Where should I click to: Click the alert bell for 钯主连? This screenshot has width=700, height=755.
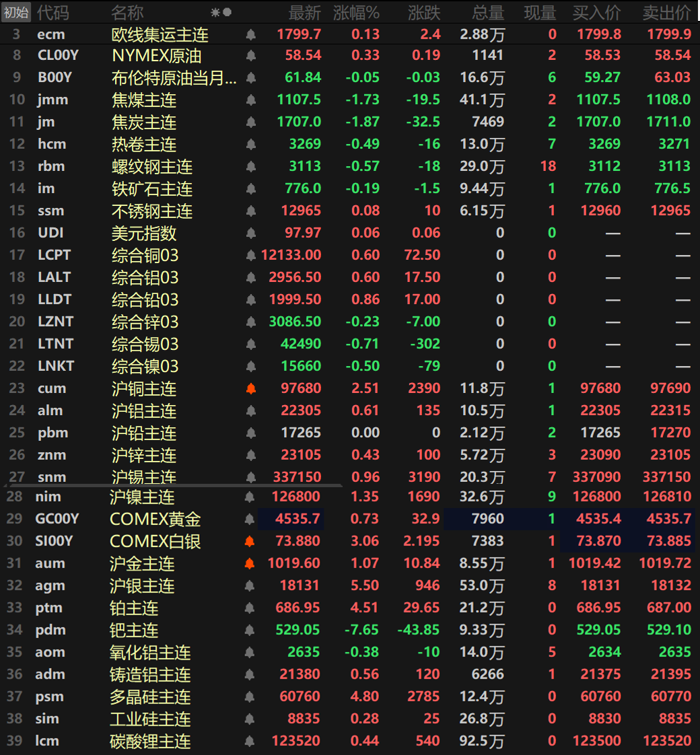(250, 630)
